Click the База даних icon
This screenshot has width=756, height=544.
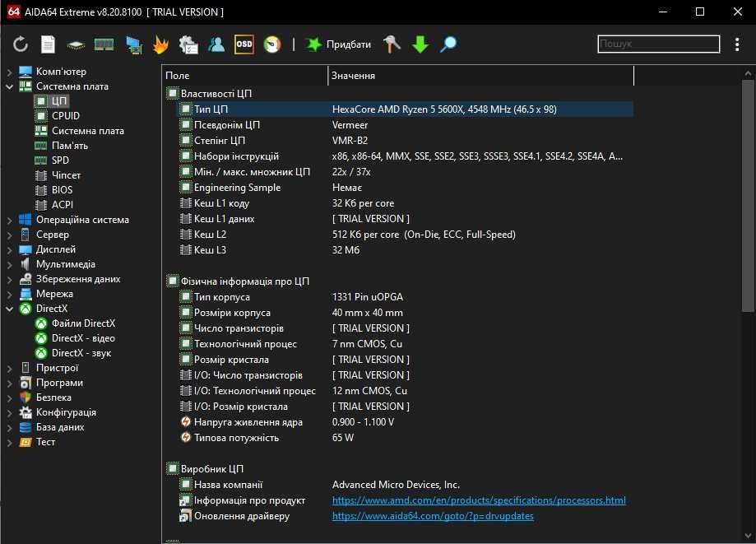pyautogui.click(x=25, y=427)
